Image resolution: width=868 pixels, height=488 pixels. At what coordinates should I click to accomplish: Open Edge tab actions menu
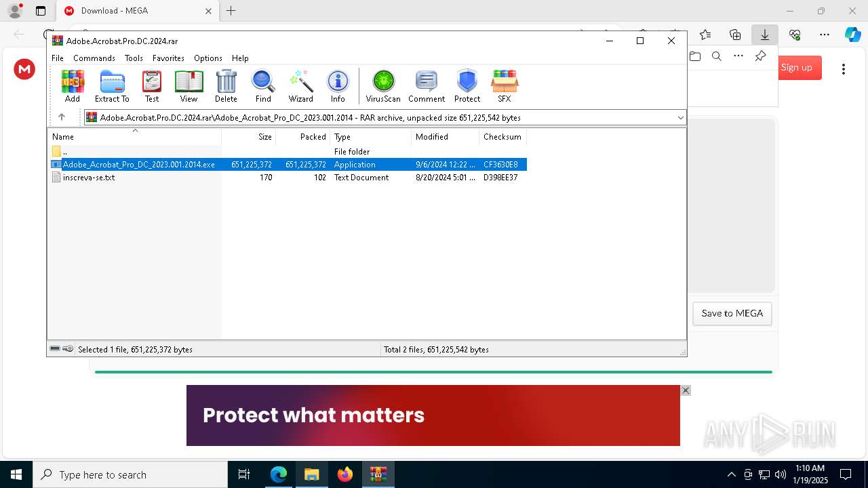coord(41,11)
